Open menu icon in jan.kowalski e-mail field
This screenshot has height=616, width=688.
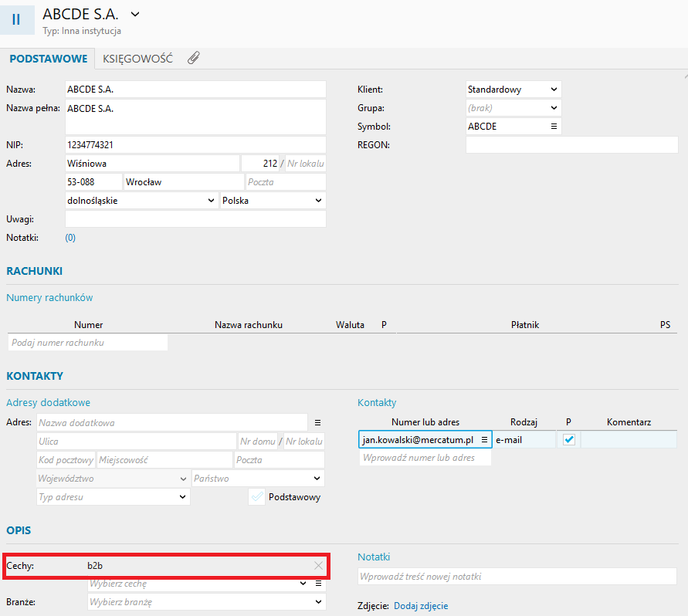click(485, 439)
